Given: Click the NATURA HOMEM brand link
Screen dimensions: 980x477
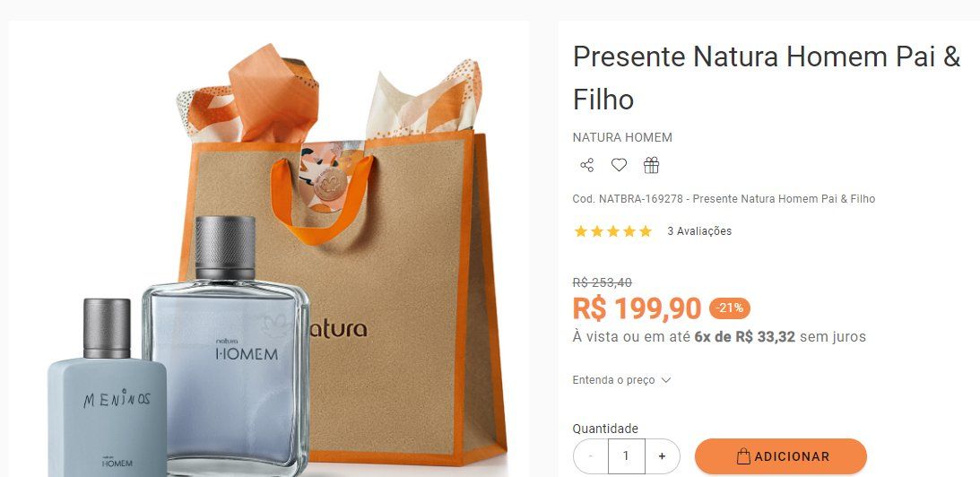Looking at the screenshot, I should (622, 137).
